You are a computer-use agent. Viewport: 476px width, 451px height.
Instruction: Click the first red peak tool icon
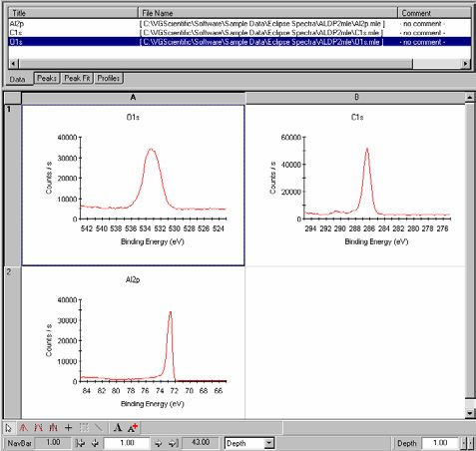click(x=23, y=428)
